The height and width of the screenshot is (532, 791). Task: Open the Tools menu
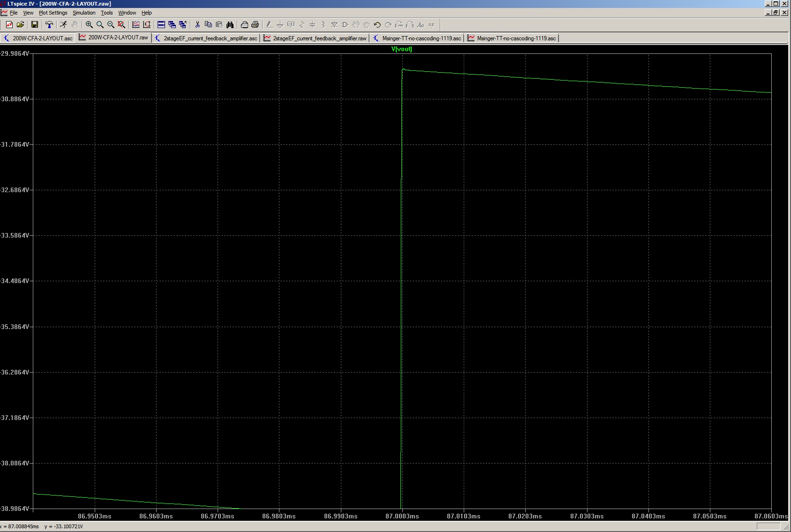pyautogui.click(x=107, y=13)
